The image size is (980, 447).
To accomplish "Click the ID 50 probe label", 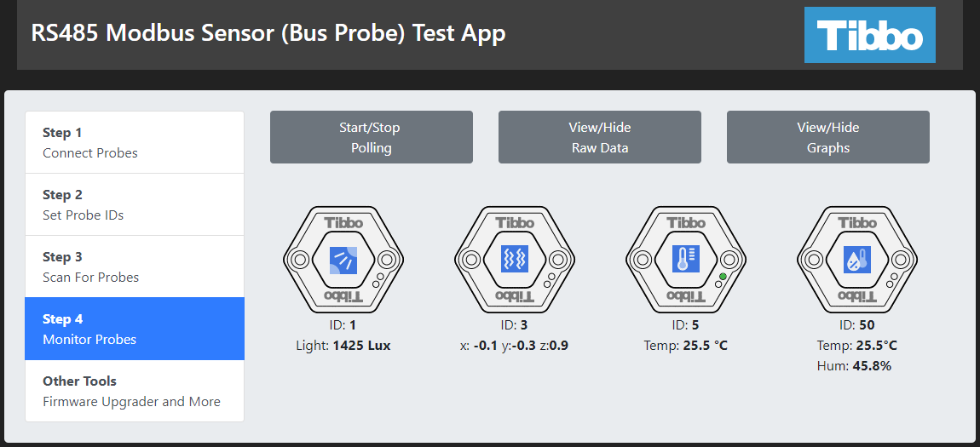I will [856, 324].
